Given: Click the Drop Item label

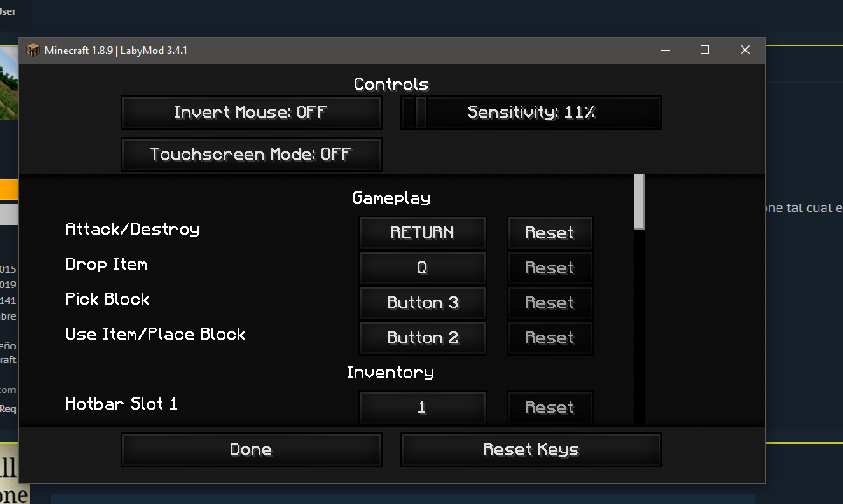Looking at the screenshot, I should point(107,265).
